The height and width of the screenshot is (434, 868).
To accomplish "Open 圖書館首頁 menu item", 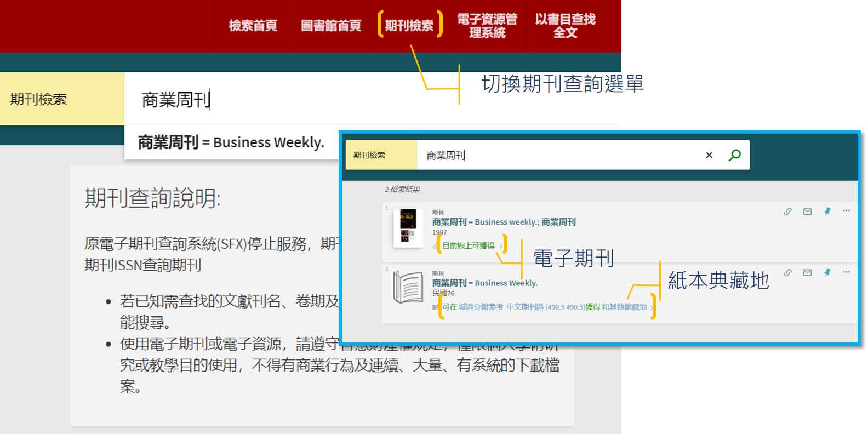I will click(331, 26).
